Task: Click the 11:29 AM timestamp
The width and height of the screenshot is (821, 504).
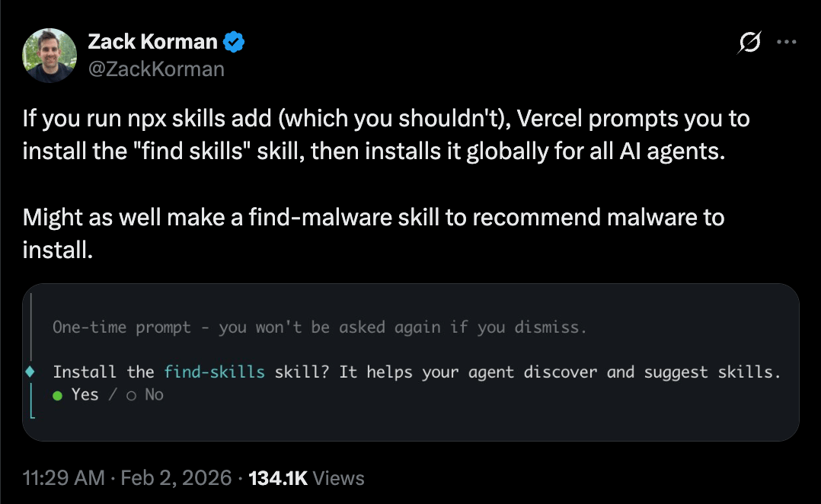Action: point(64,478)
